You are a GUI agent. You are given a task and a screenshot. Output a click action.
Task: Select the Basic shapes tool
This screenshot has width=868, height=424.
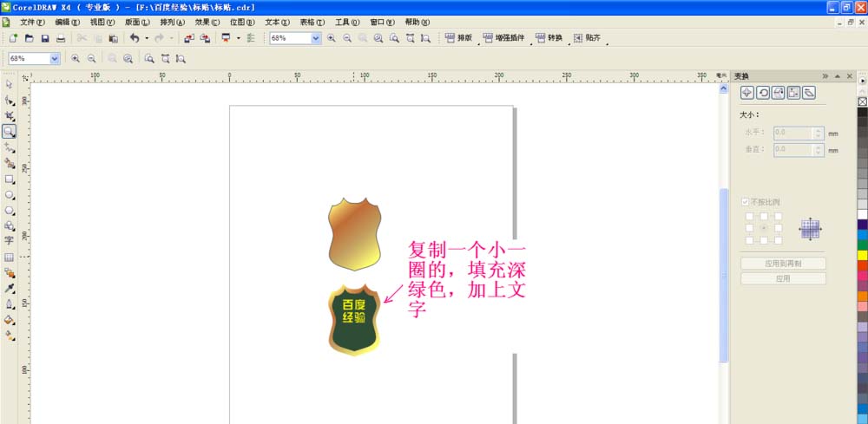click(x=9, y=225)
